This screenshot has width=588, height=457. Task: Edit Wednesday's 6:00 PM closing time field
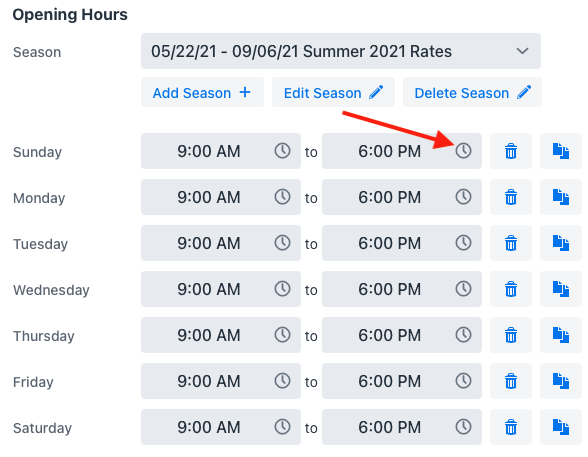click(x=402, y=289)
